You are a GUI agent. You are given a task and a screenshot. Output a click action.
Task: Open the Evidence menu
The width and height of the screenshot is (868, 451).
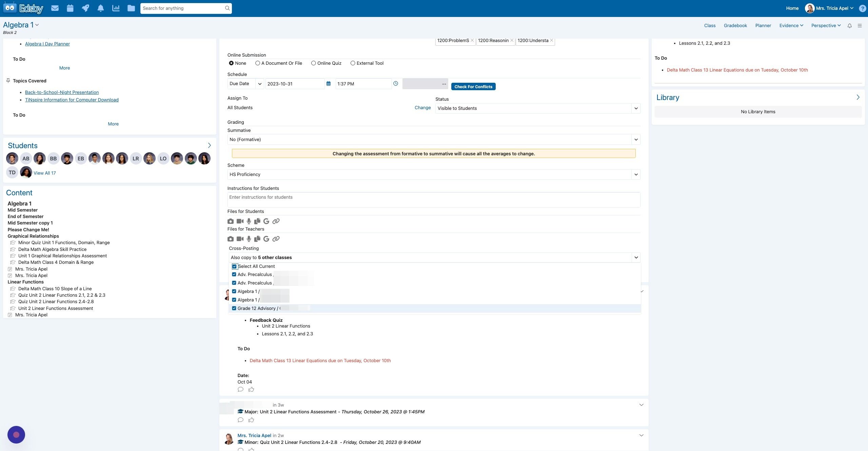point(791,26)
